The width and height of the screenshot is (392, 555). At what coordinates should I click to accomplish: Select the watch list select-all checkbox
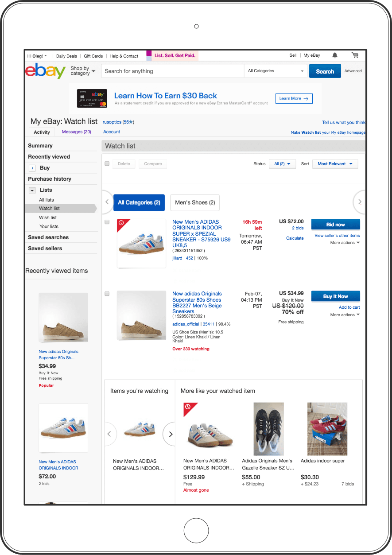pos(107,163)
